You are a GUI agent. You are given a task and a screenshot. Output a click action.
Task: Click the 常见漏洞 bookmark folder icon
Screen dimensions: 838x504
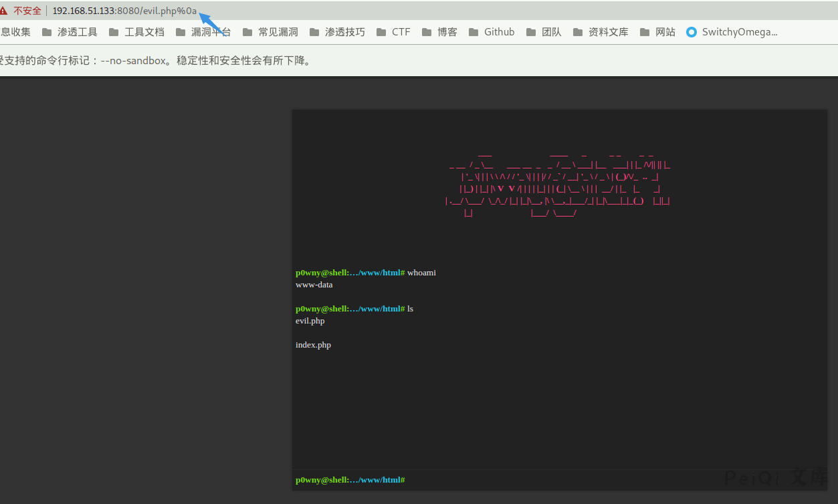pos(248,32)
